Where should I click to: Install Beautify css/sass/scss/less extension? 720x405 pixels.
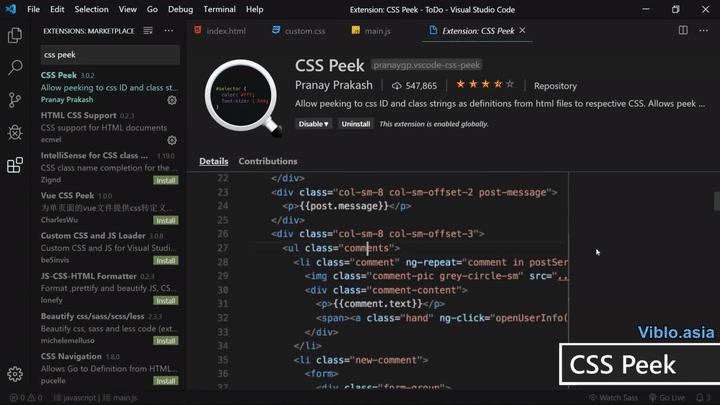pos(166,341)
